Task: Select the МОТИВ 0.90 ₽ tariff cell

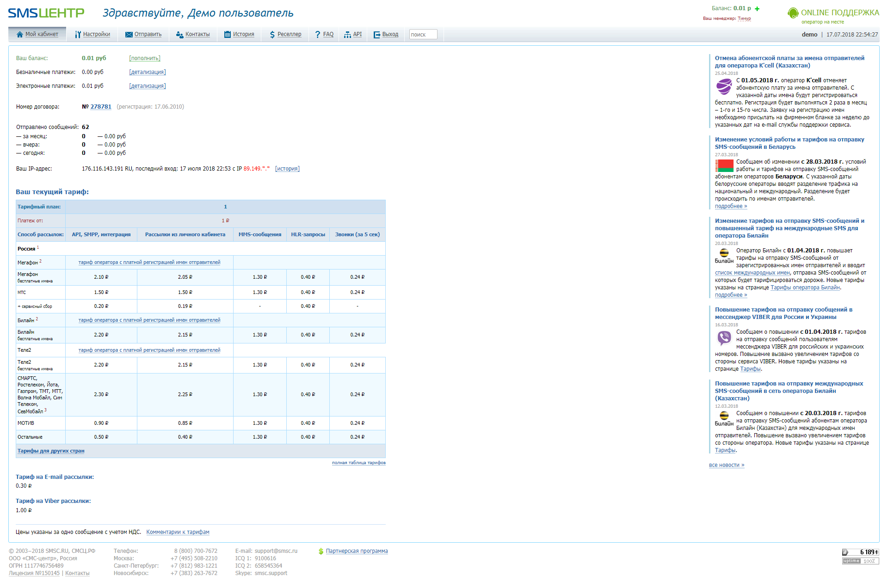Action: [x=101, y=423]
